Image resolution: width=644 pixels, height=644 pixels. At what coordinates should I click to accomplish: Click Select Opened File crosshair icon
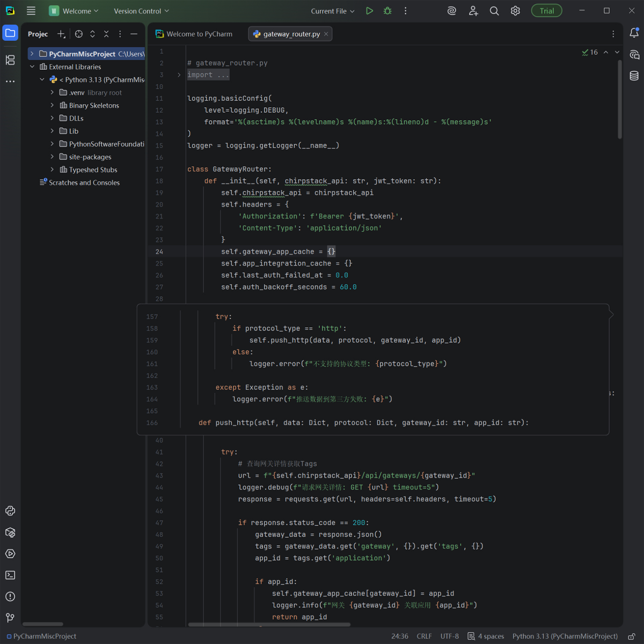(x=79, y=34)
